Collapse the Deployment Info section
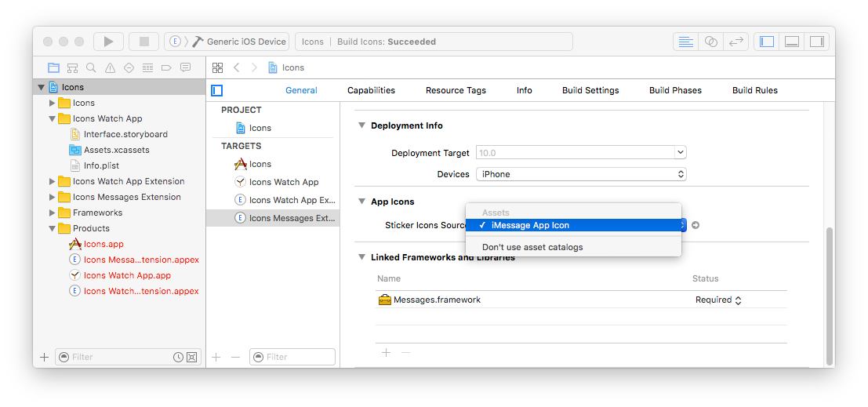This screenshot has width=868, height=407. click(361, 125)
